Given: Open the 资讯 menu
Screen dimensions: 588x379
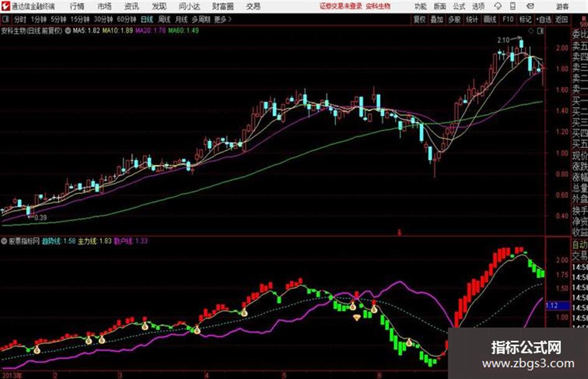Looking at the screenshot, I should (132, 6).
